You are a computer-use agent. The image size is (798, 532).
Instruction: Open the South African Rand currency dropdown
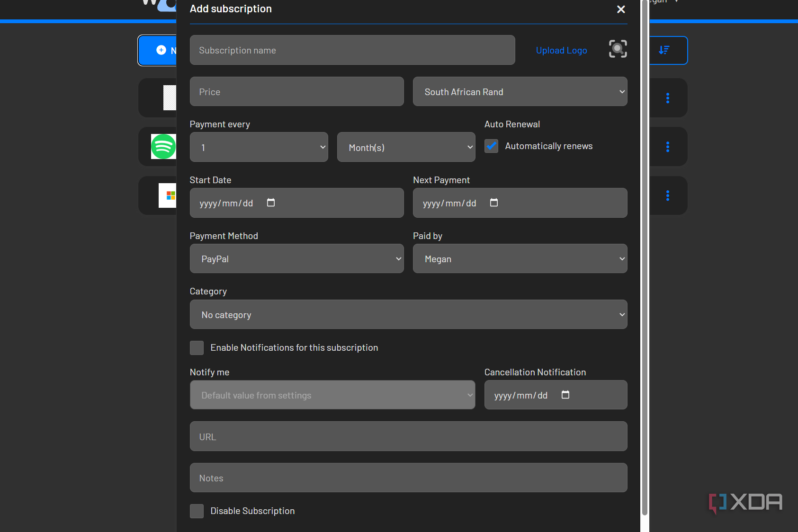pyautogui.click(x=520, y=92)
